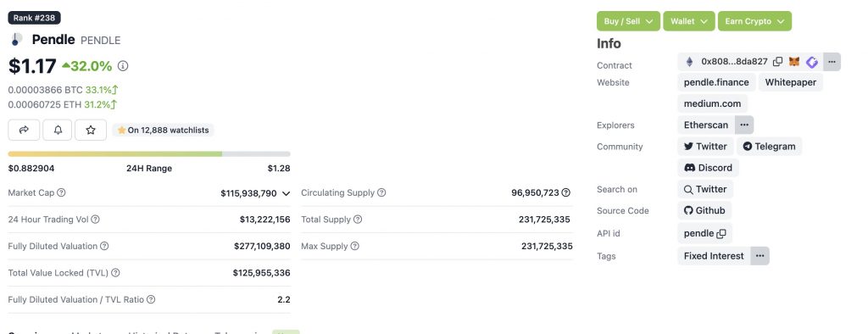This screenshot has width=868, height=334.
Task: Show more explorers beside Etherscan
Action: 744,125
